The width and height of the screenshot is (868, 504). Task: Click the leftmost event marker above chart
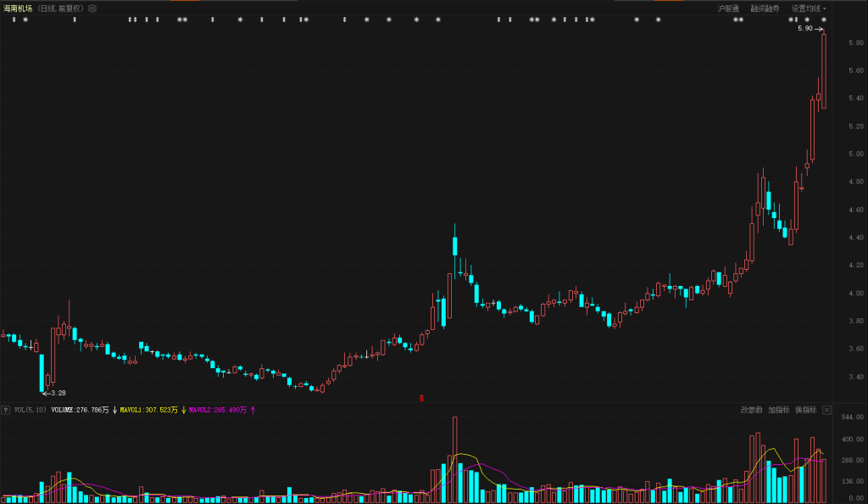(14, 20)
